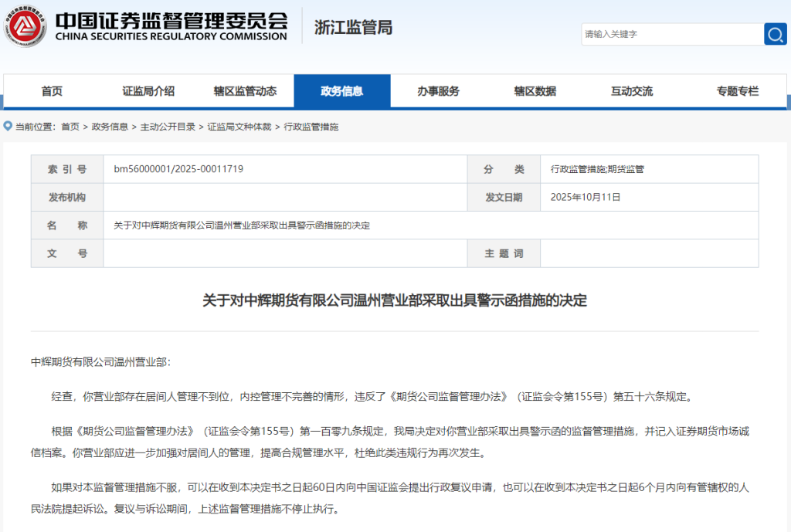This screenshot has height=532, width=791.
Task: Open 主动公开目录 breadcrumb link
Action: tap(168, 127)
